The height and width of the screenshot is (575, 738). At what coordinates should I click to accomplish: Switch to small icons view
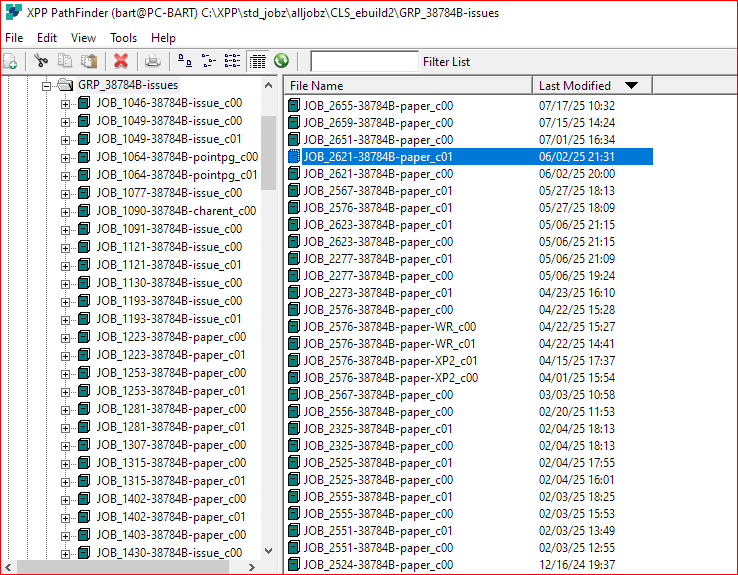click(209, 61)
